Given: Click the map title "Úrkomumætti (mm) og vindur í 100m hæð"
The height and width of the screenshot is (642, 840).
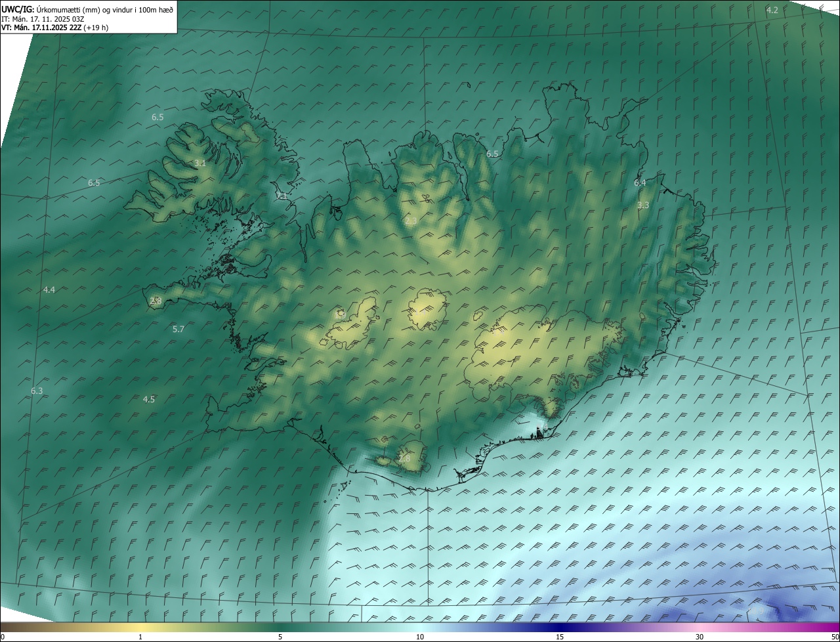Looking at the screenshot, I should (x=104, y=9).
